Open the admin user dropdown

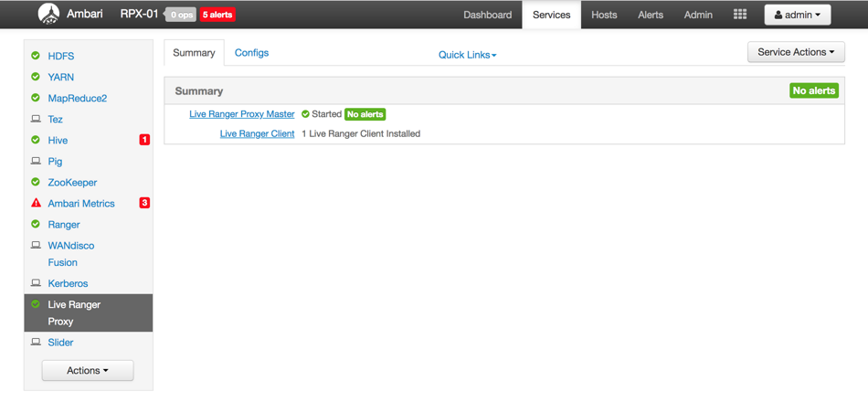coord(798,15)
